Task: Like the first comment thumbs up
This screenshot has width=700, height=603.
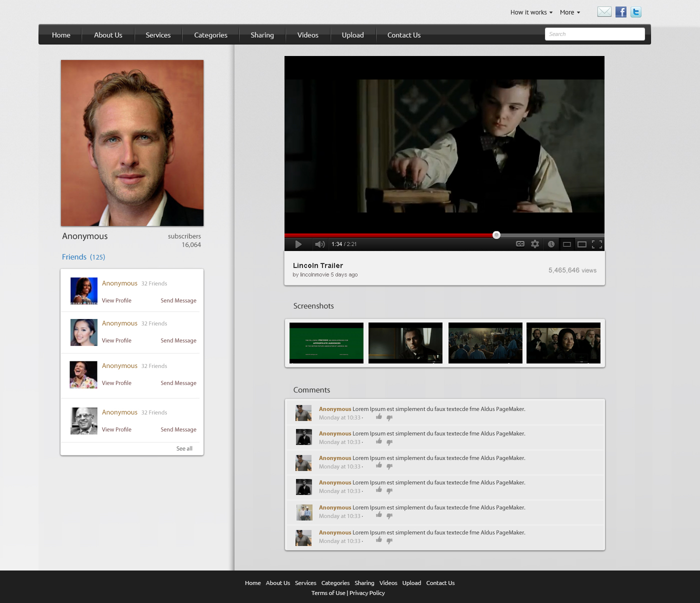Action: pyautogui.click(x=379, y=416)
